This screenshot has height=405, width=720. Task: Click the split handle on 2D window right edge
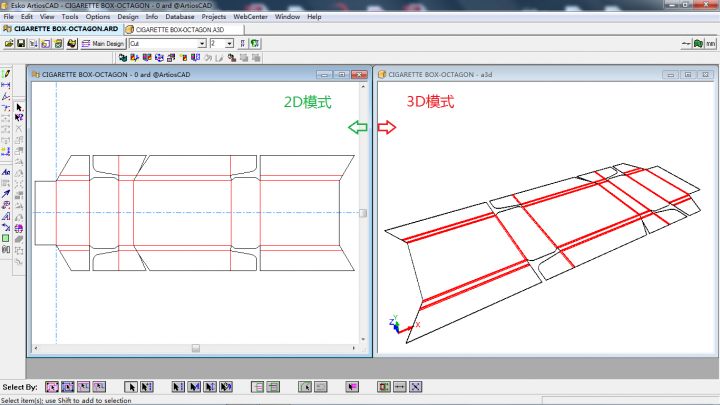(363, 213)
